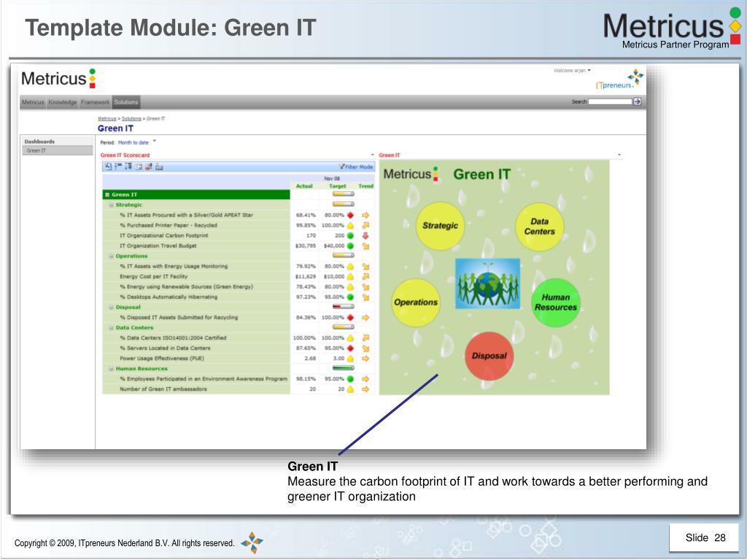Click the first icon in the scorecard toolbar
Screen dimensions: 747x560
coord(109,167)
